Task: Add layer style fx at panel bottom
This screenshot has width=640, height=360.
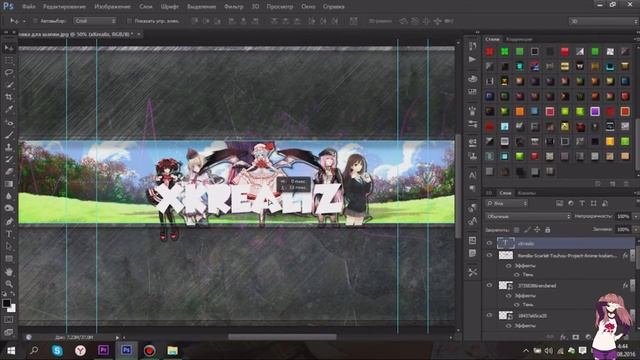Action: coord(563,337)
